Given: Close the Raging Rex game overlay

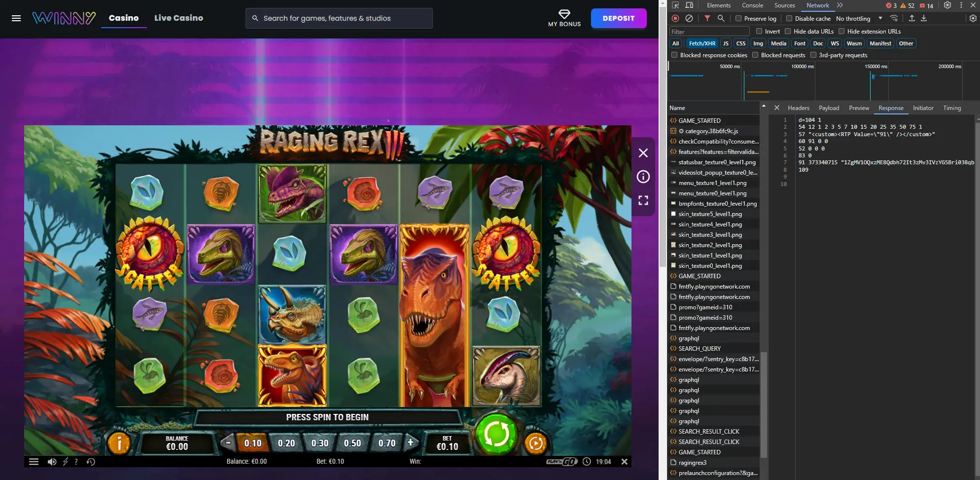Looking at the screenshot, I should click(x=643, y=153).
